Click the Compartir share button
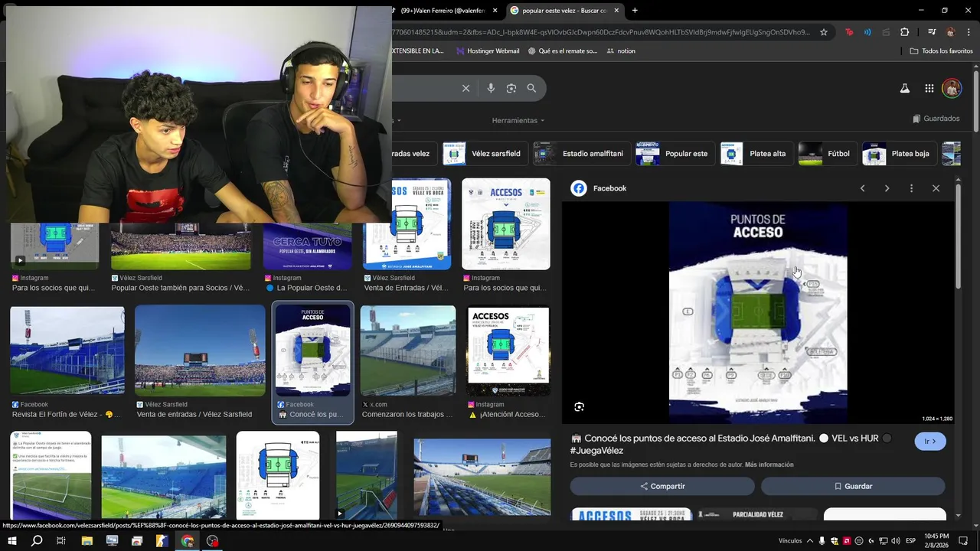The height and width of the screenshot is (551, 980). pyautogui.click(x=662, y=487)
